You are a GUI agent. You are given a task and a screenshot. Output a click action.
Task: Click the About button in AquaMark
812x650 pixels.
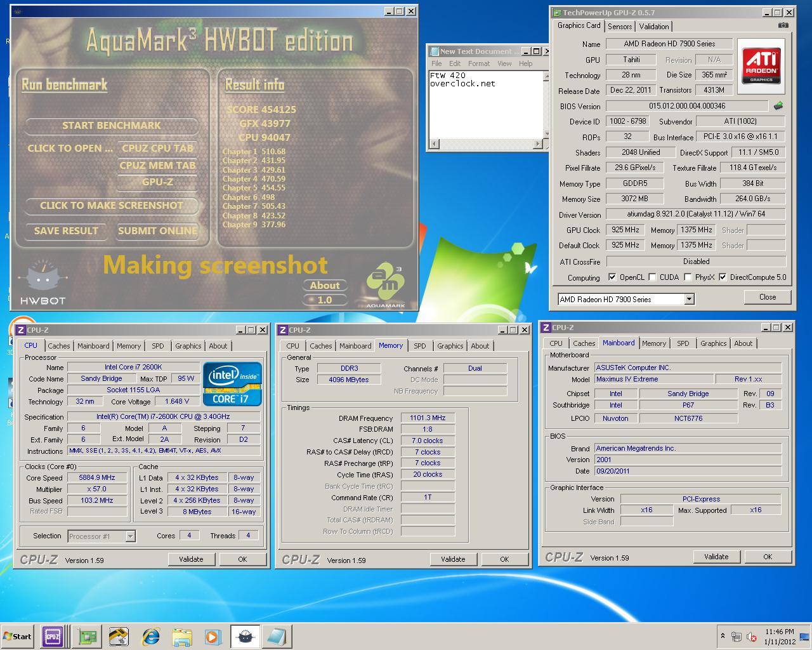coord(325,286)
